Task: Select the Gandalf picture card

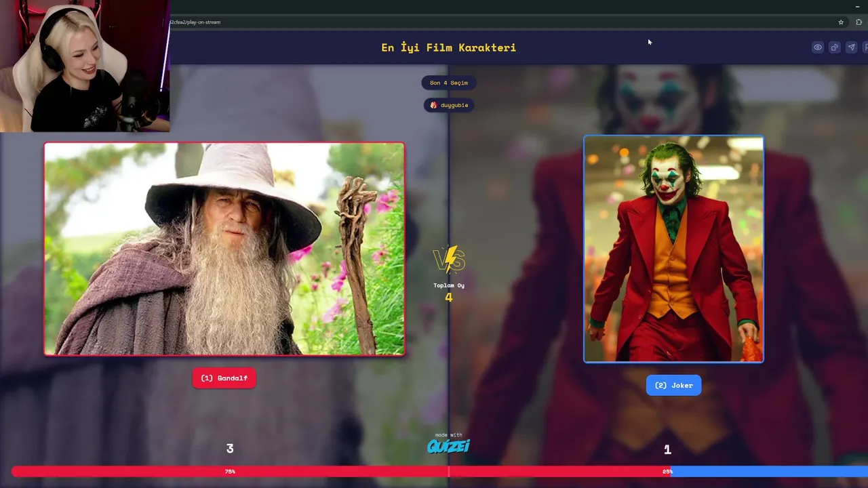Action: tap(224, 249)
